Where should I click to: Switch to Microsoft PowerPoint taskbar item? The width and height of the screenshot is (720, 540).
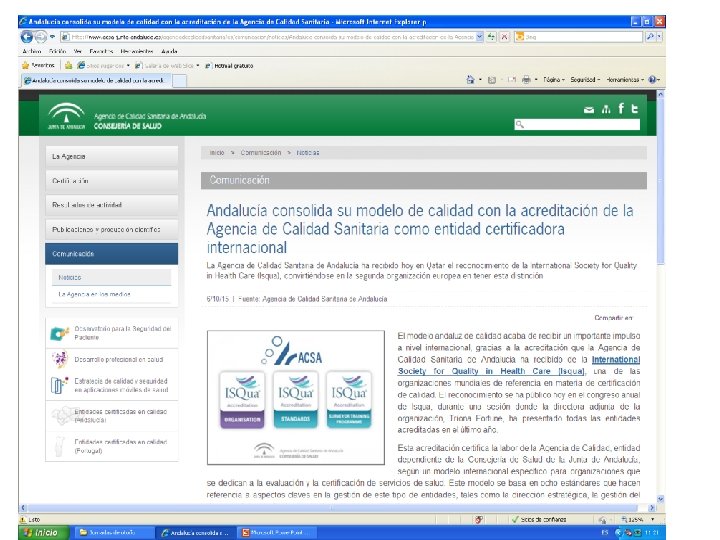click(278, 533)
